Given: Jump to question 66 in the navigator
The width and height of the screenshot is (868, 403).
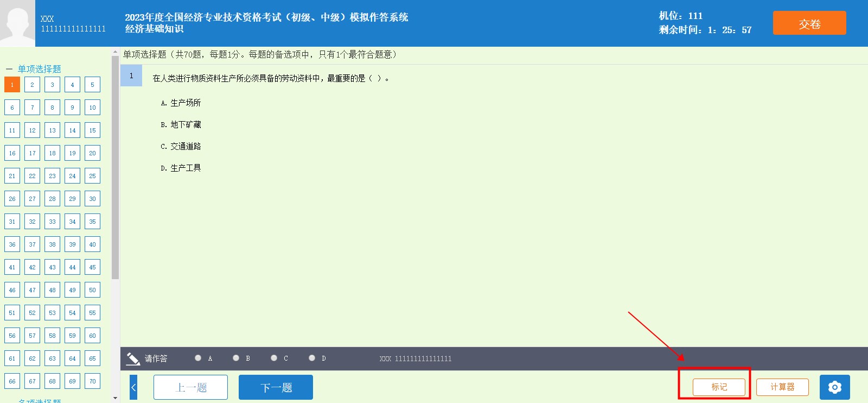Looking at the screenshot, I should click(12, 381).
